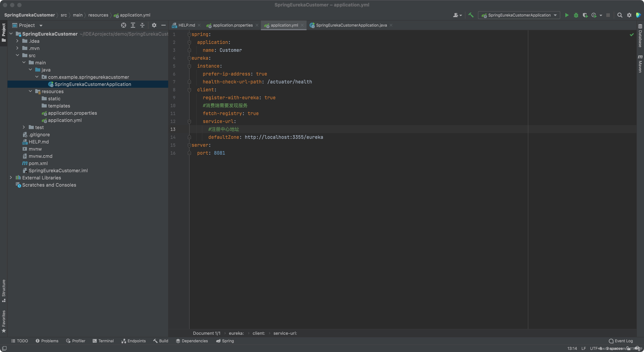Toggle the Maven side panel
Viewport: 644px width, 352px height.
[640, 64]
